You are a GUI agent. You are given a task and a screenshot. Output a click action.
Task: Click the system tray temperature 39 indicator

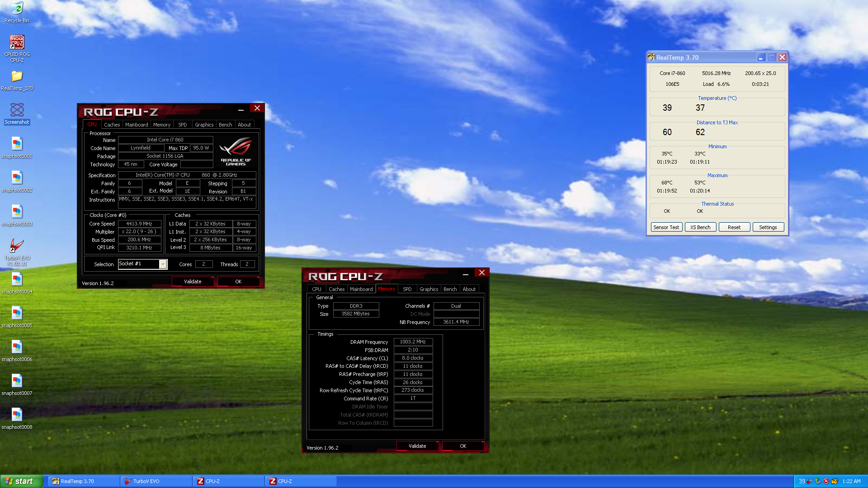(802, 481)
